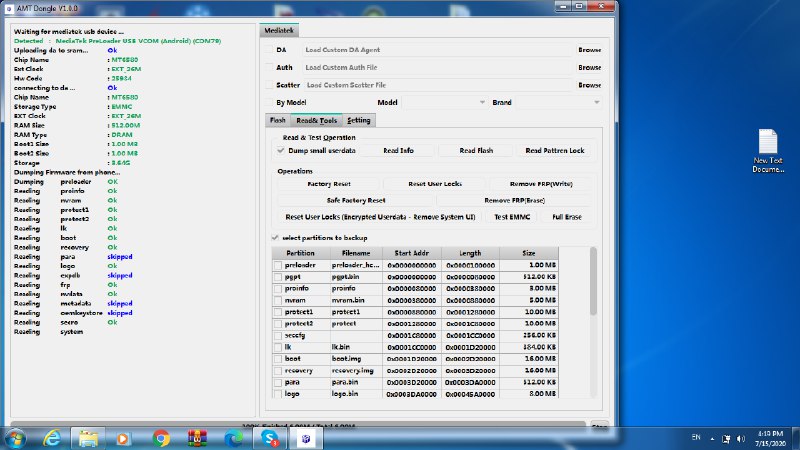Click Read Pattern Lock button
The width and height of the screenshot is (800, 450).
point(555,151)
